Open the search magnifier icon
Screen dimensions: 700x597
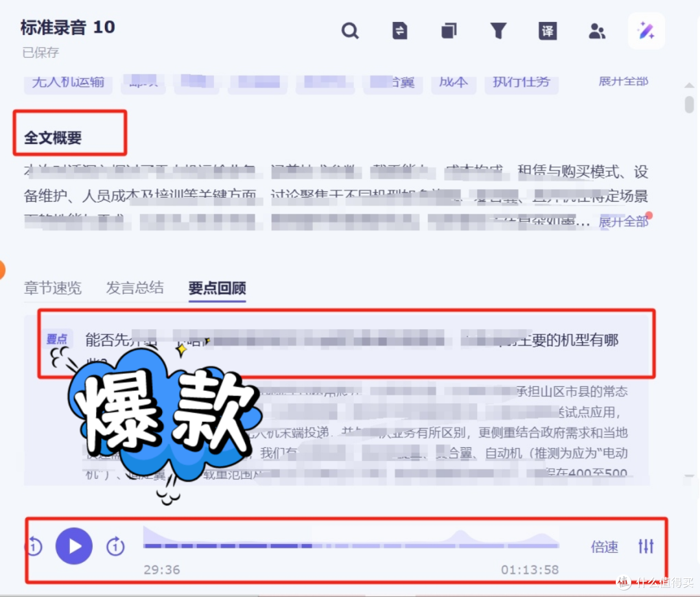(350, 31)
